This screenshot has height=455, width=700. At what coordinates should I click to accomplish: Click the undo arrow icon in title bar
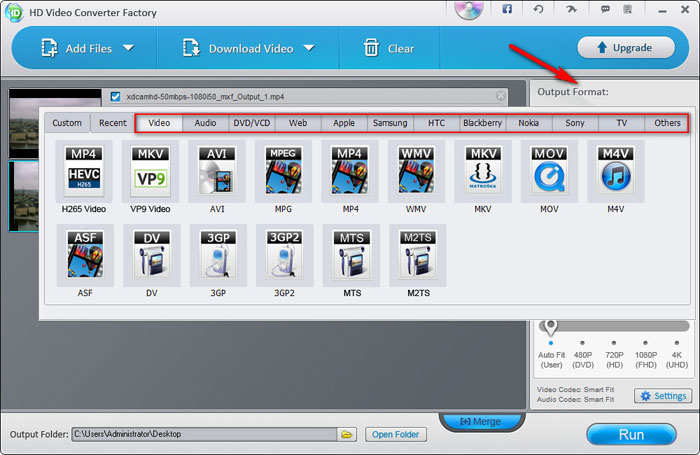tap(538, 9)
